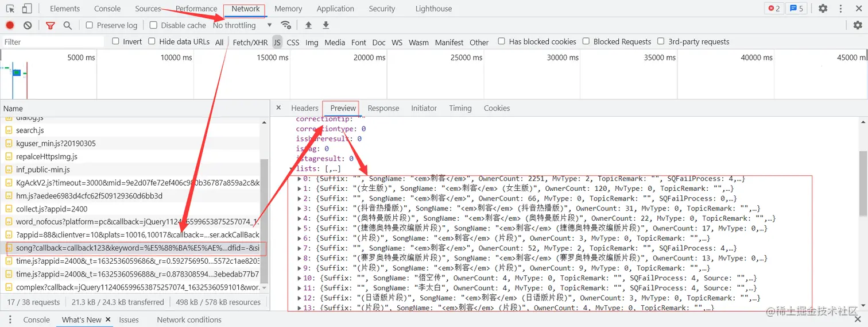The width and height of the screenshot is (868, 327).
Task: Switch to the Elements tab
Action: tap(65, 9)
